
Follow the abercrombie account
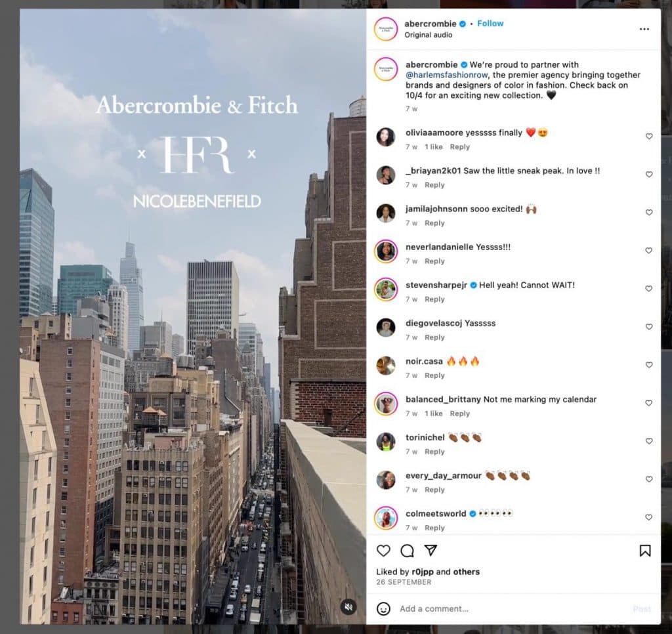coord(490,24)
